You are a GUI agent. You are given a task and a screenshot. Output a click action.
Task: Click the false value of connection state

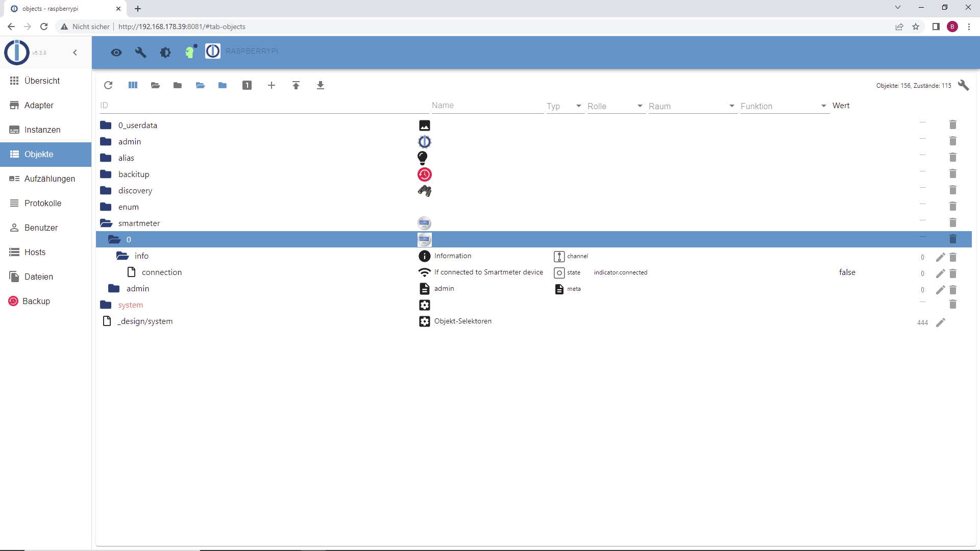coord(847,272)
